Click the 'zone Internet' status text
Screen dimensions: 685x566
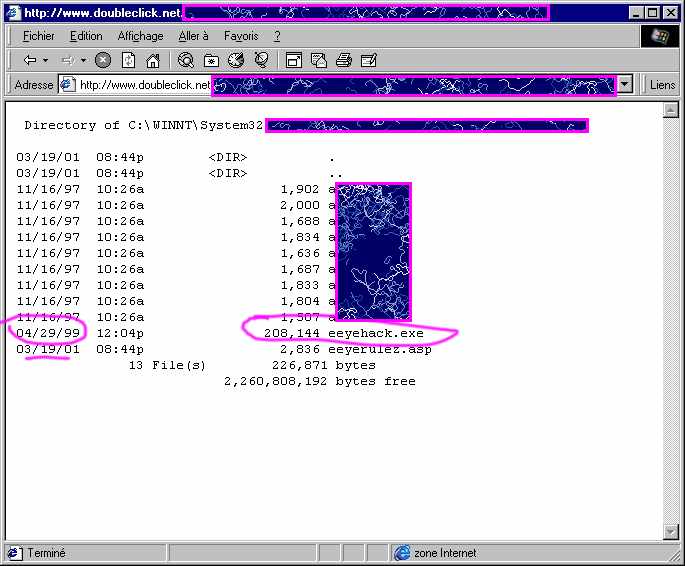coord(445,553)
